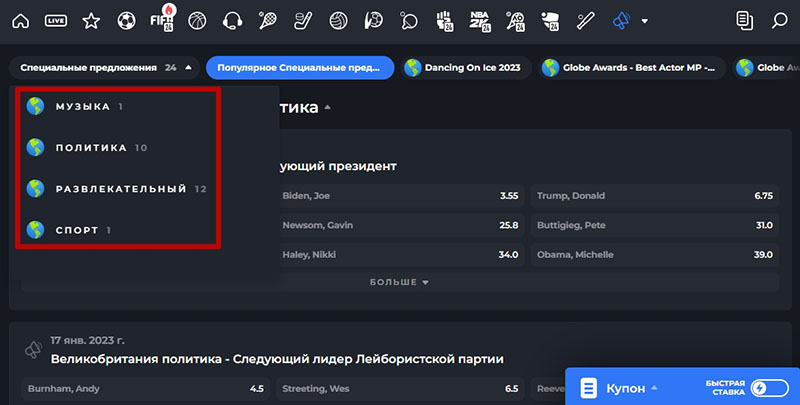Open the Home icon in top bar
800x405 pixels.
(x=20, y=21)
